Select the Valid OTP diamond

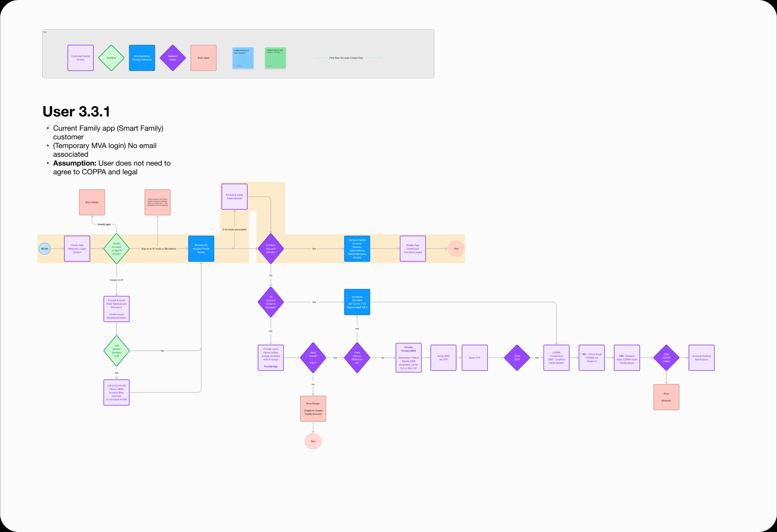click(x=517, y=358)
